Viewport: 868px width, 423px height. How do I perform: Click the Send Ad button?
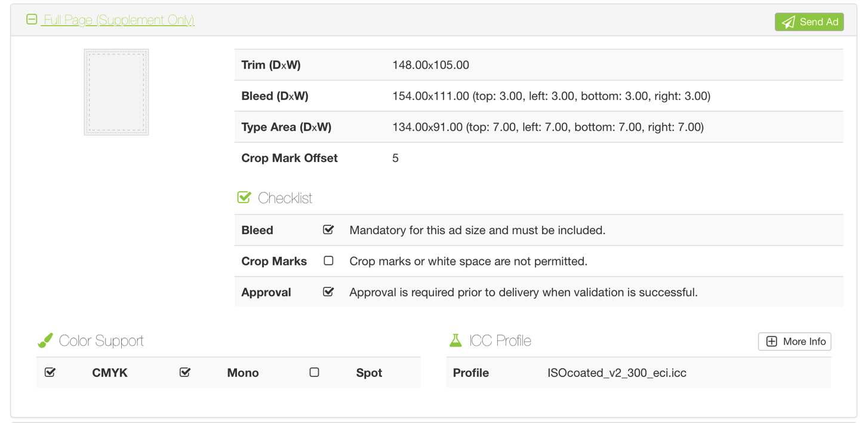pyautogui.click(x=809, y=22)
